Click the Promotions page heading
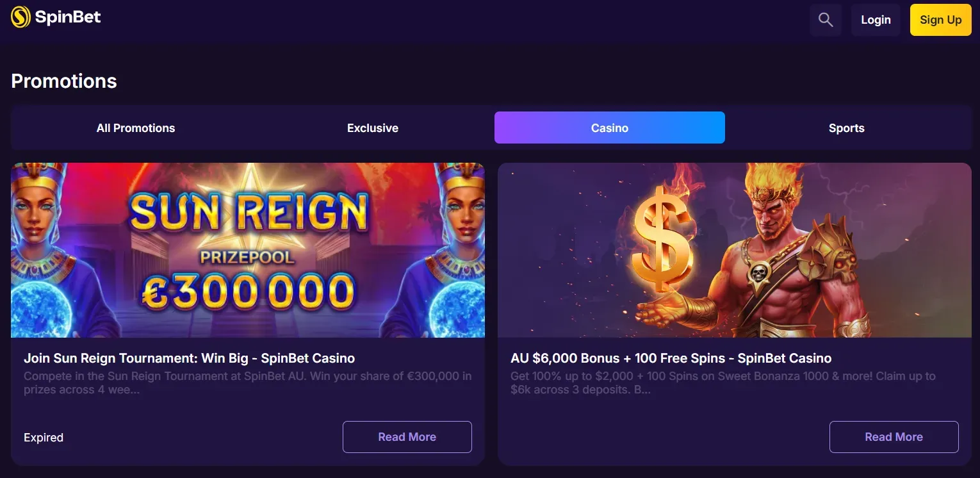The height and width of the screenshot is (478, 980). [x=63, y=81]
